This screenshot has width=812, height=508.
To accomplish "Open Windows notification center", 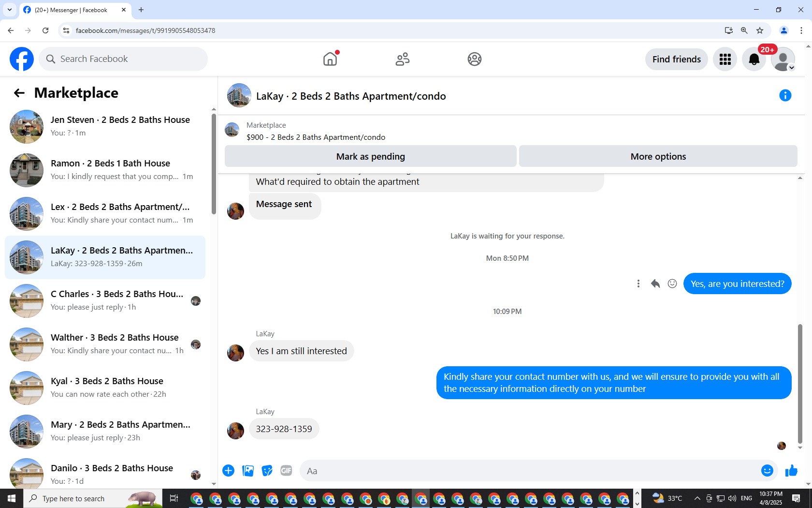I will (x=796, y=498).
